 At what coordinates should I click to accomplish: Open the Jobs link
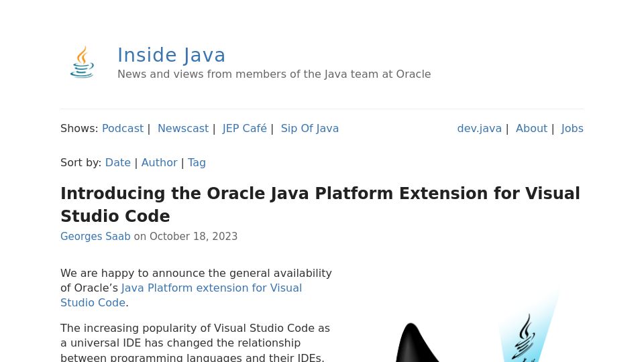(x=572, y=129)
